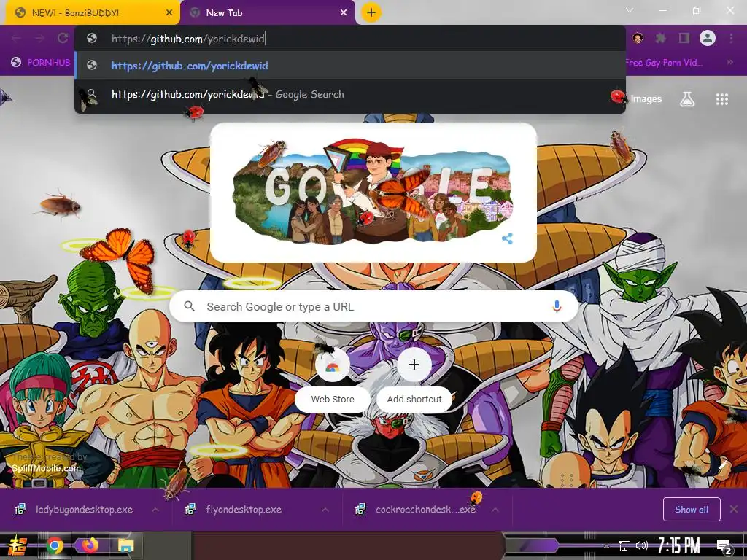Viewport: 747px width, 560px height.
Task: Open File Explorer from the taskbar
Action: coord(125,545)
